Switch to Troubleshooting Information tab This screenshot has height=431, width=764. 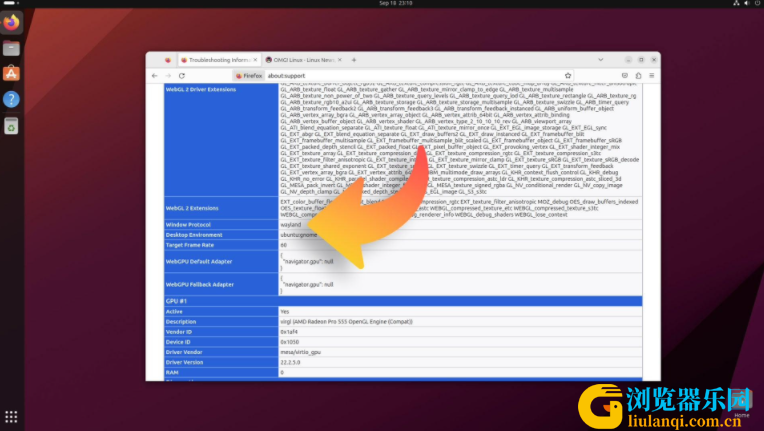(219, 60)
